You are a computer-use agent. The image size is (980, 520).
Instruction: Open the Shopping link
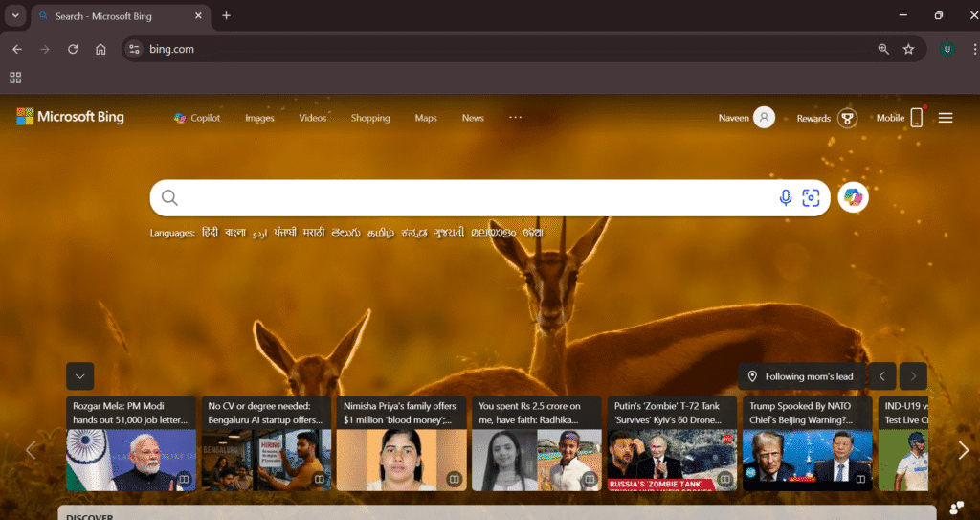370,118
